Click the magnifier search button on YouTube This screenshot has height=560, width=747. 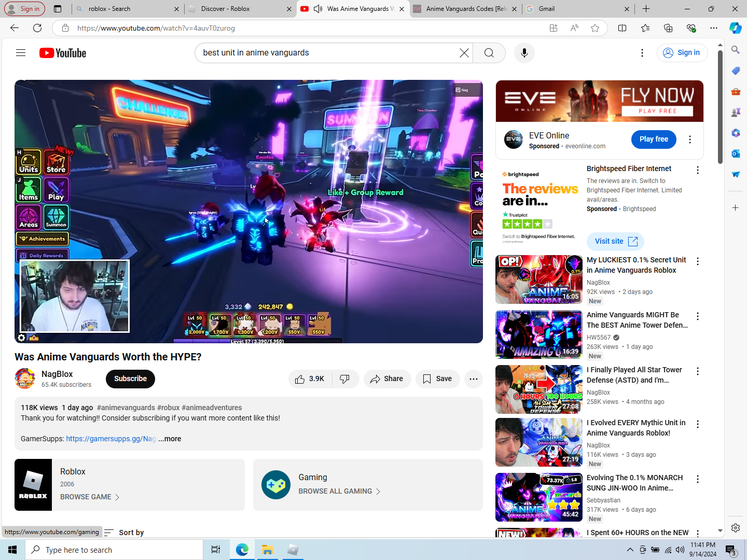point(489,53)
